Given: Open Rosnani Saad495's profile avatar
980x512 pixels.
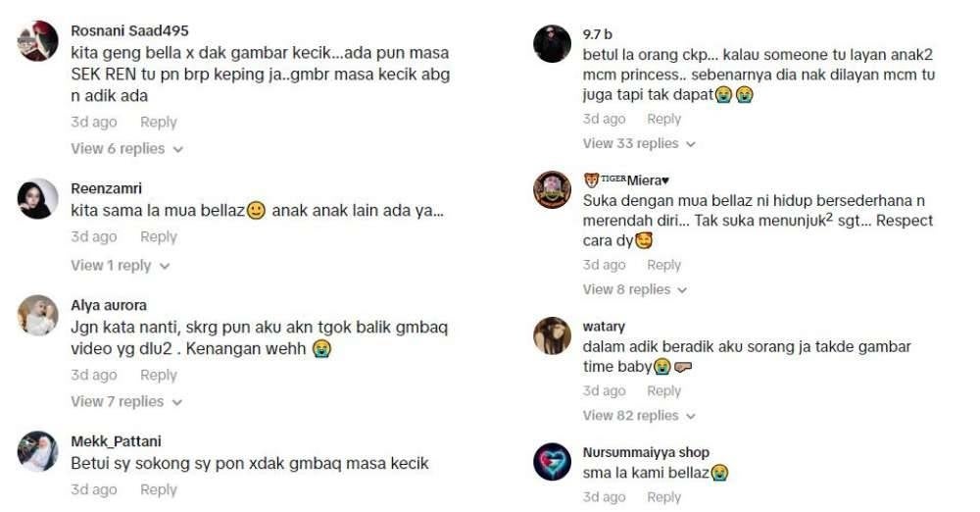Looking at the screenshot, I should click(37, 41).
